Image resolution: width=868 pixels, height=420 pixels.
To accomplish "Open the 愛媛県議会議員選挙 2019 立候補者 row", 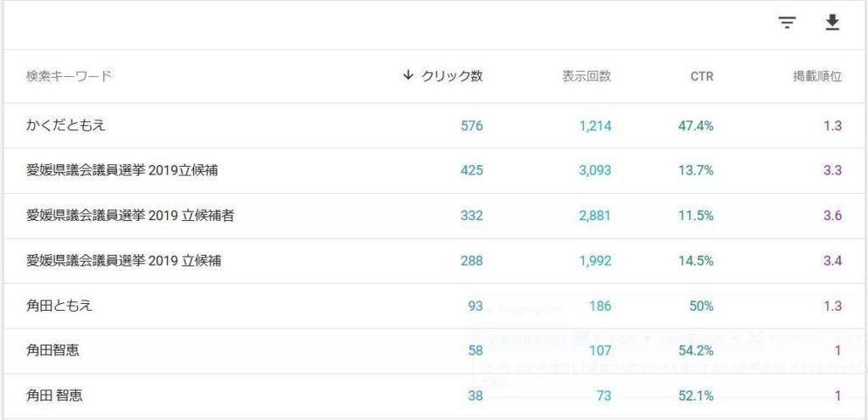I will [x=434, y=216].
